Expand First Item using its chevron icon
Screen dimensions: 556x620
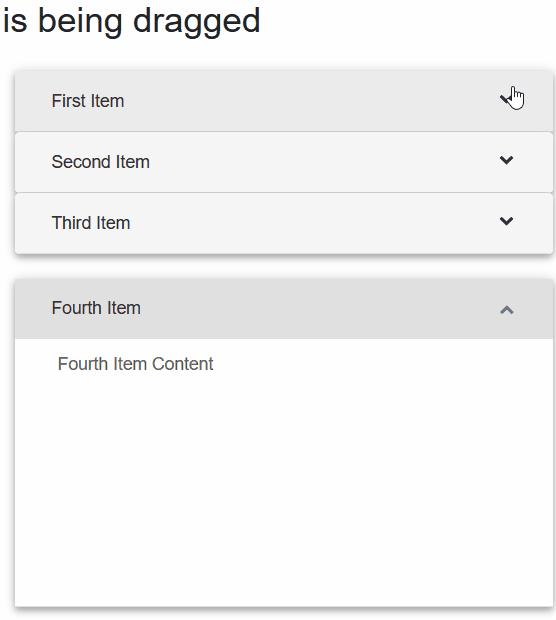[506, 99]
